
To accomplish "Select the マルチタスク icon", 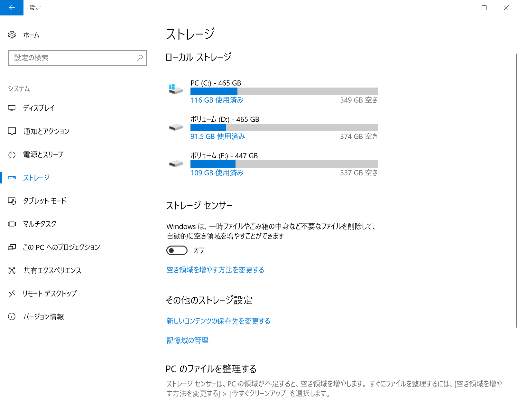I will click(x=12, y=224).
